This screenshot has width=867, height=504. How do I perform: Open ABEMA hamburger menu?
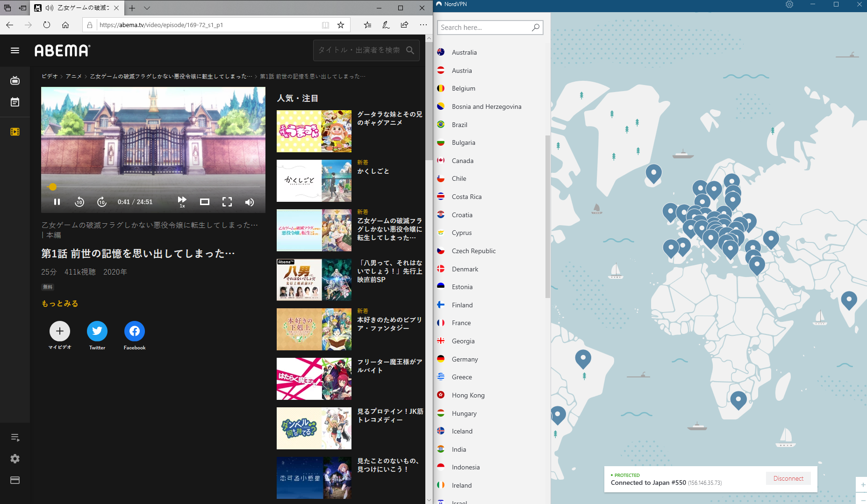[x=15, y=50]
